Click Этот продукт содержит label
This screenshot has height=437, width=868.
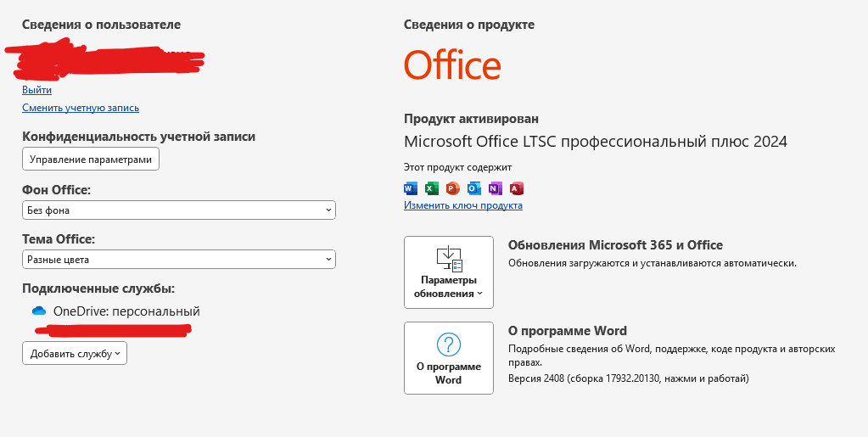click(458, 167)
